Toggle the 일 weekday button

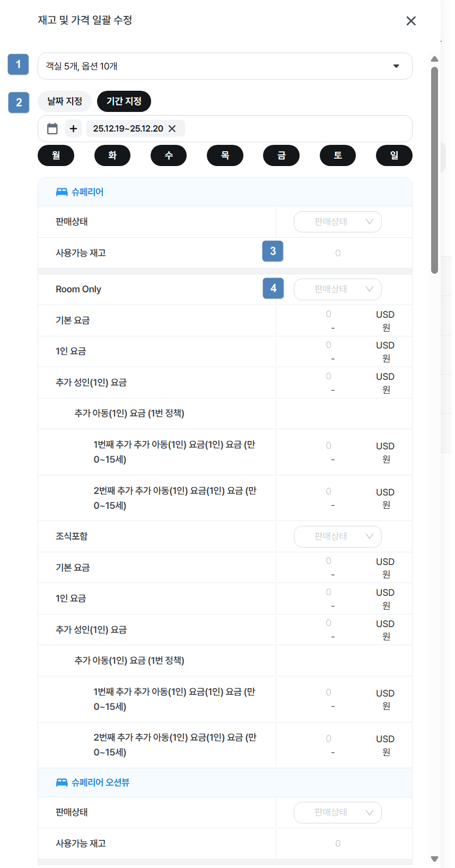click(394, 155)
